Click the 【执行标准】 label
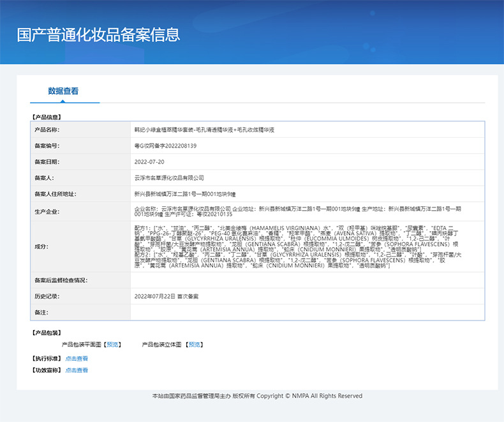Image resolution: width=504 pixels, height=422 pixels. click(x=47, y=358)
